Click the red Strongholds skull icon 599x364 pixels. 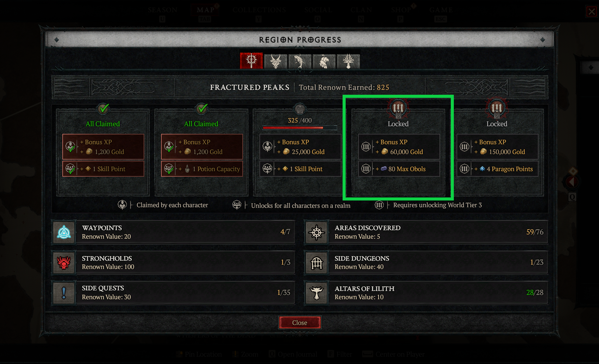[64, 263]
